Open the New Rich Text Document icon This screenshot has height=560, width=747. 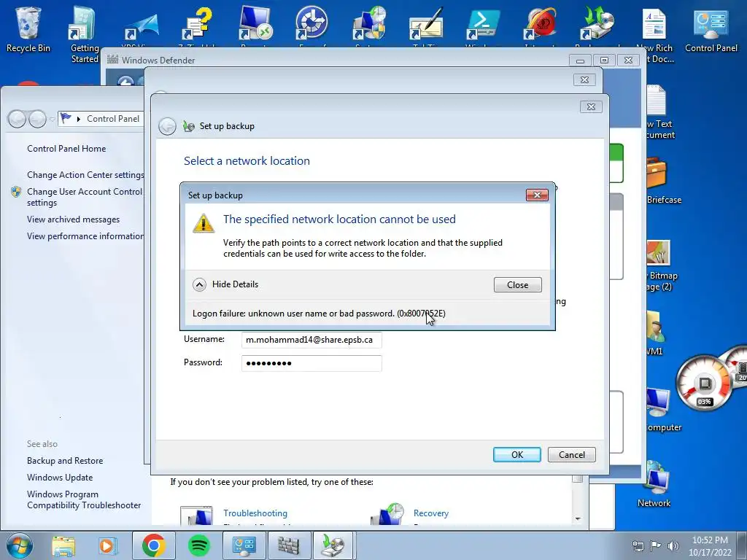tap(654, 34)
